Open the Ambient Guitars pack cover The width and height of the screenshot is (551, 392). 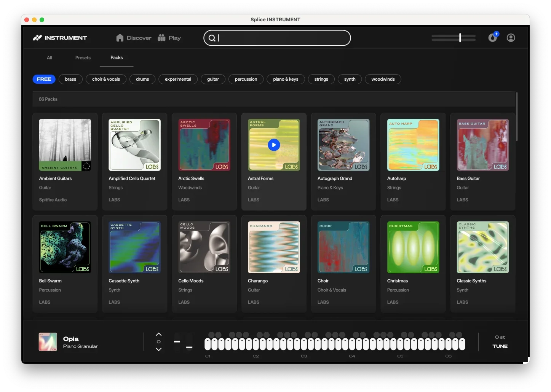coord(65,145)
